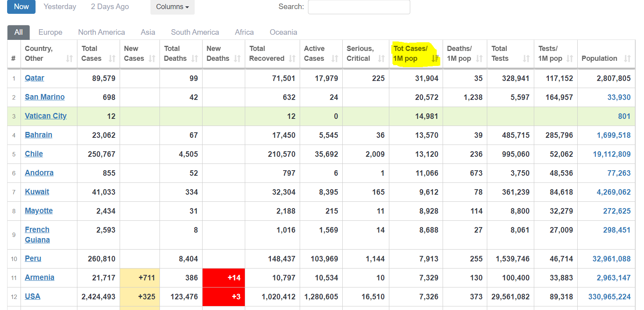Focus the Search input field
Screen dimensions: 644x310
click(359, 7)
